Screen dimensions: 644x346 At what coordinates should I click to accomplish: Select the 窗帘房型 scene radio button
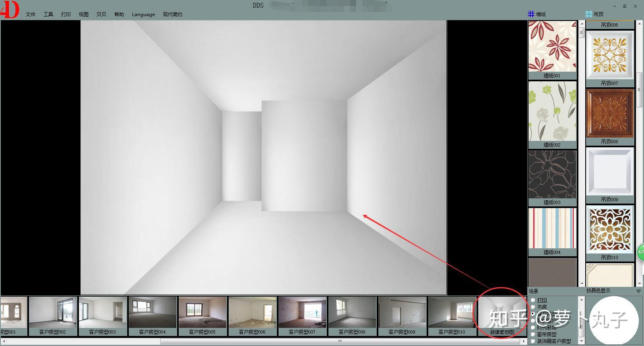(x=533, y=334)
